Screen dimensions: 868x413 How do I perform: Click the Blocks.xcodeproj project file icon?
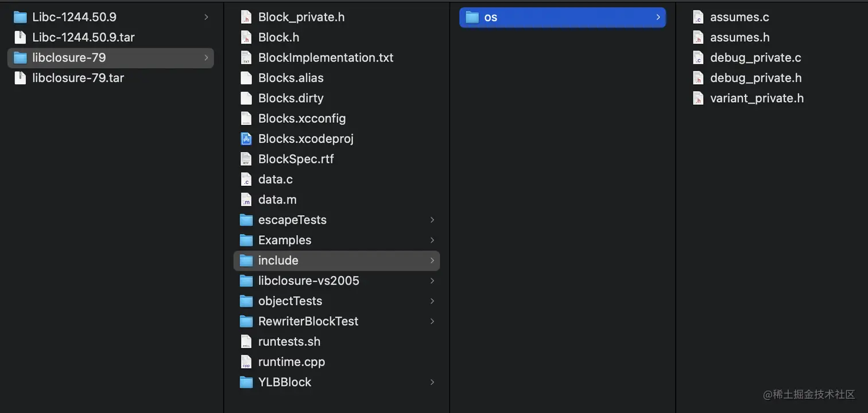(x=246, y=139)
